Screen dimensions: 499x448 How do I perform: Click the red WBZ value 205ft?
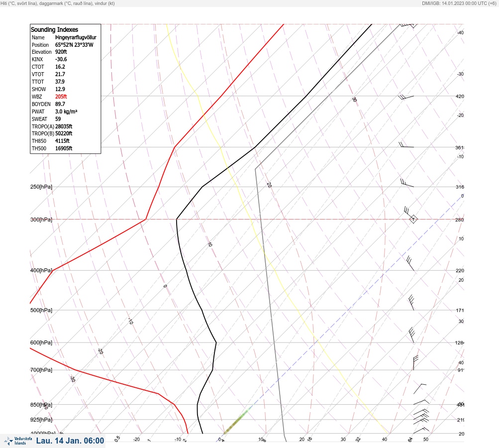point(61,97)
